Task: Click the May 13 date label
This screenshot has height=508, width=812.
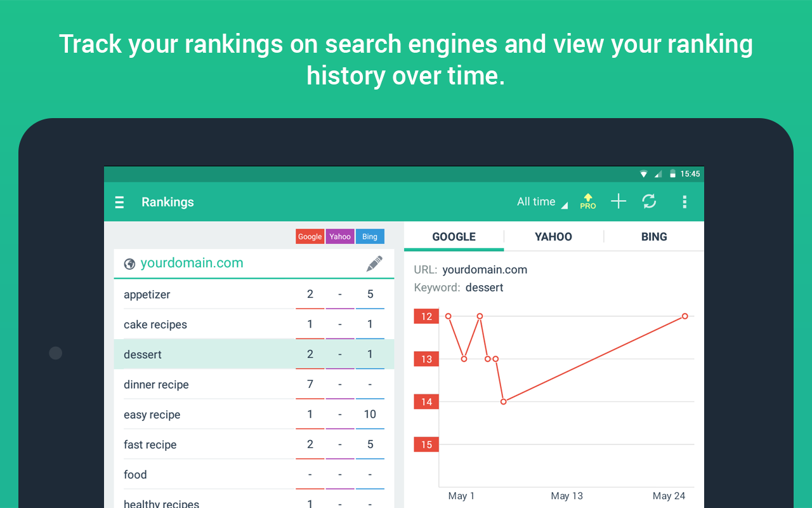Action: tap(566, 496)
